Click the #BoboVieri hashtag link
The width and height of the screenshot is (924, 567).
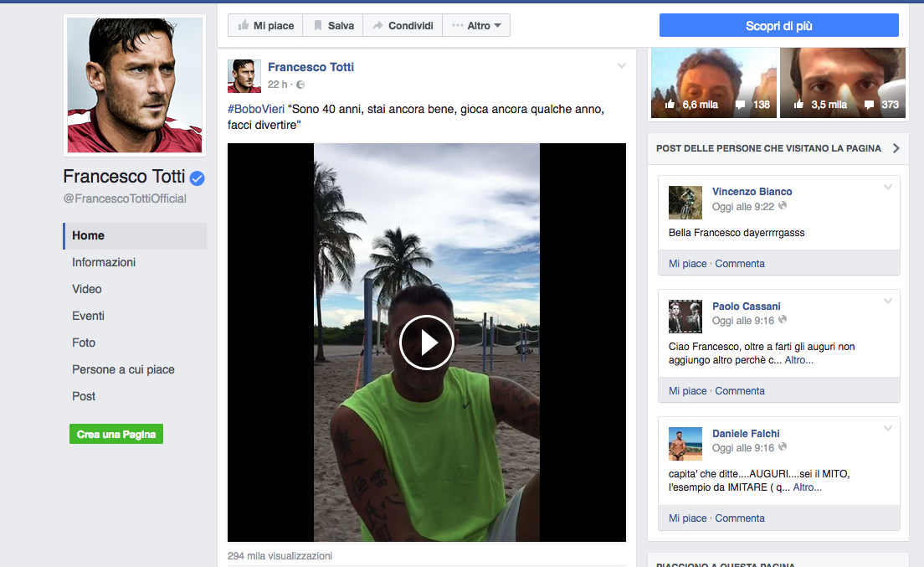pyautogui.click(x=256, y=110)
